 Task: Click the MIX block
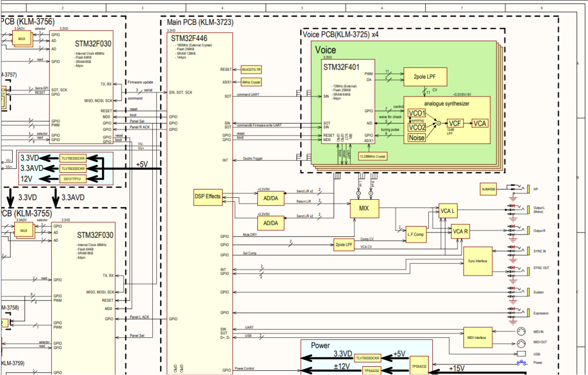point(365,209)
